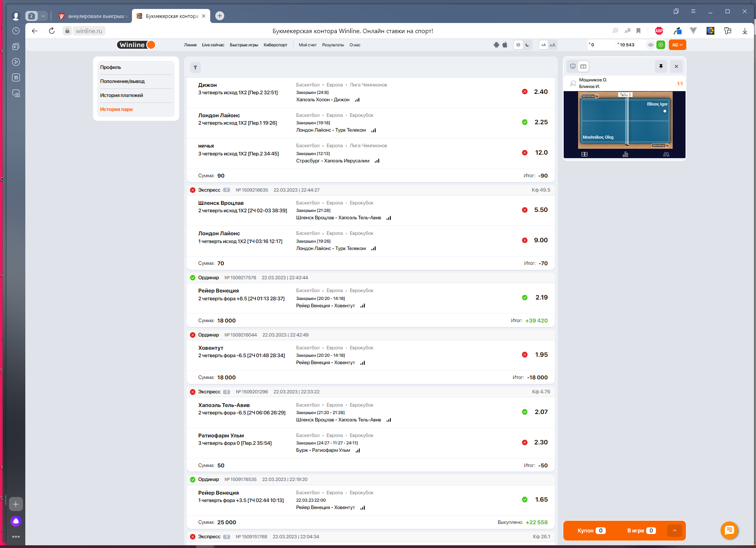Open head-to-head players icon in tracker
This screenshot has width=756, height=548.
click(x=666, y=154)
